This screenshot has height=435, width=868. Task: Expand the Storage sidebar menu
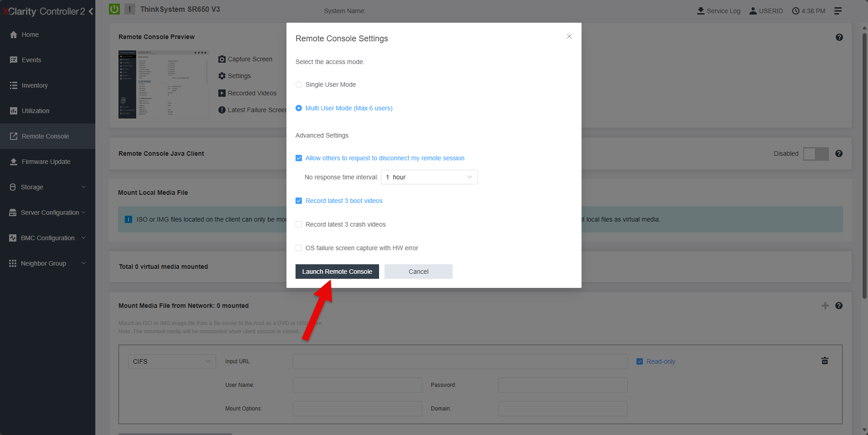click(x=48, y=187)
